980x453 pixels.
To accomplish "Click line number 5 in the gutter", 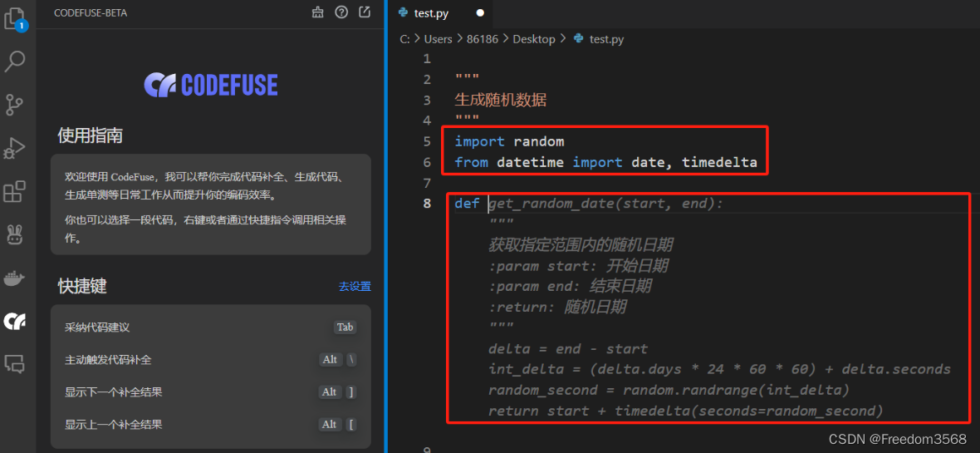I will click(427, 141).
